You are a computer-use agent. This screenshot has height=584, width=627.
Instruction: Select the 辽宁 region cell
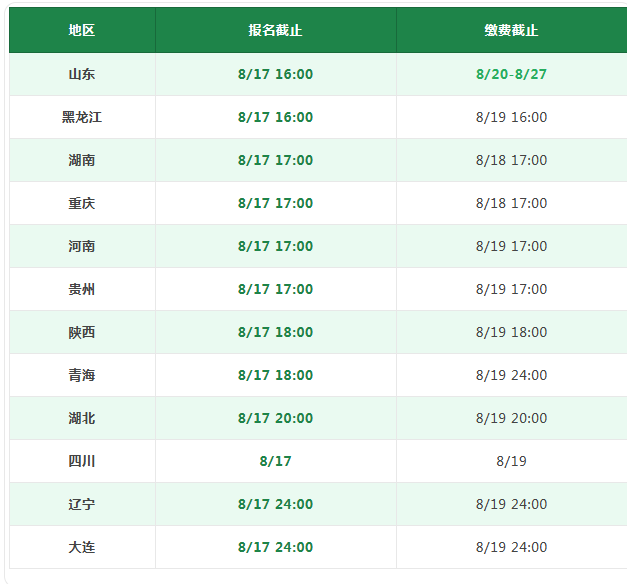[x=82, y=504]
